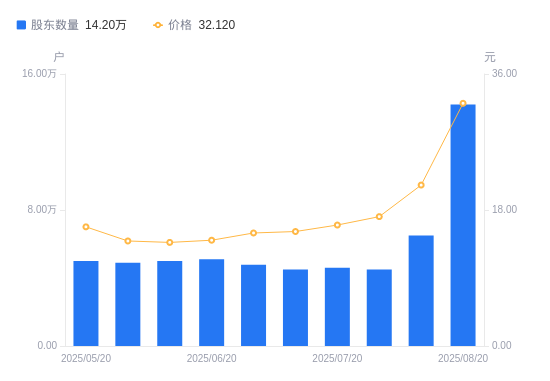Toggle the 股东数量 legend blue square
This screenshot has width=550, height=381.
tap(21, 25)
